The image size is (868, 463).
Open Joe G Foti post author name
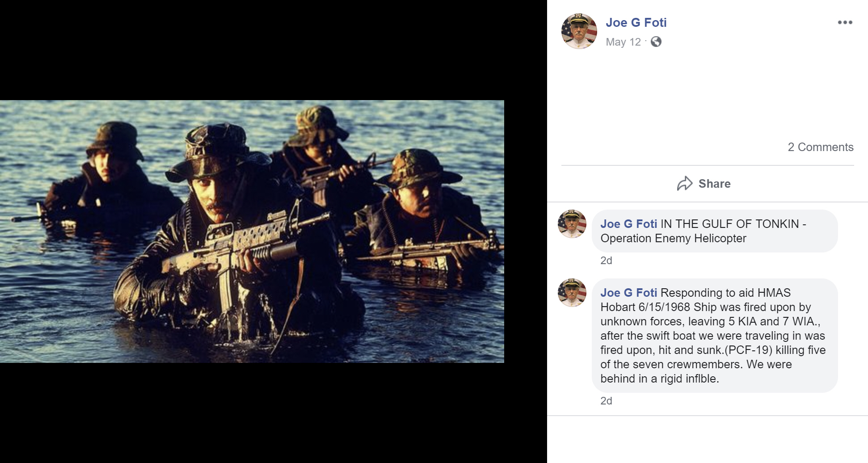tap(636, 22)
